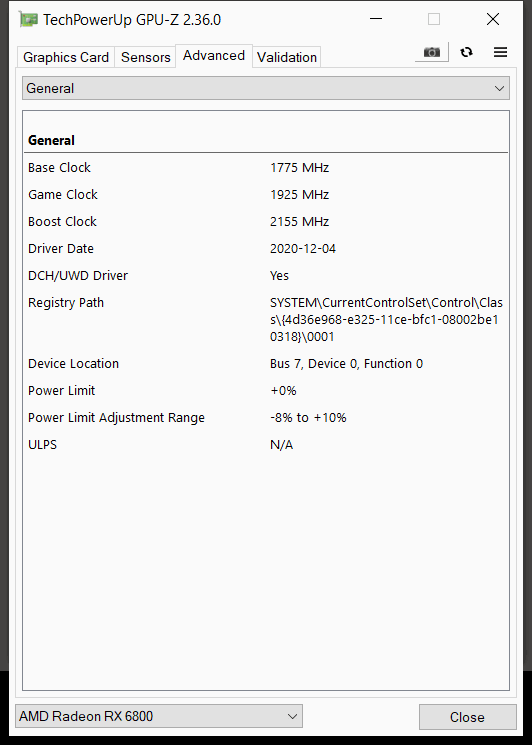Viewport: 532px width, 745px height.
Task: Go to the Validation tab
Action: (286, 57)
